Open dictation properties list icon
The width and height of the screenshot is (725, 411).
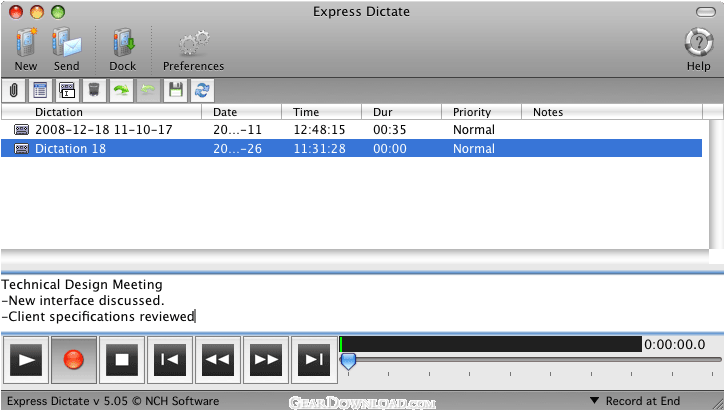coord(40,90)
